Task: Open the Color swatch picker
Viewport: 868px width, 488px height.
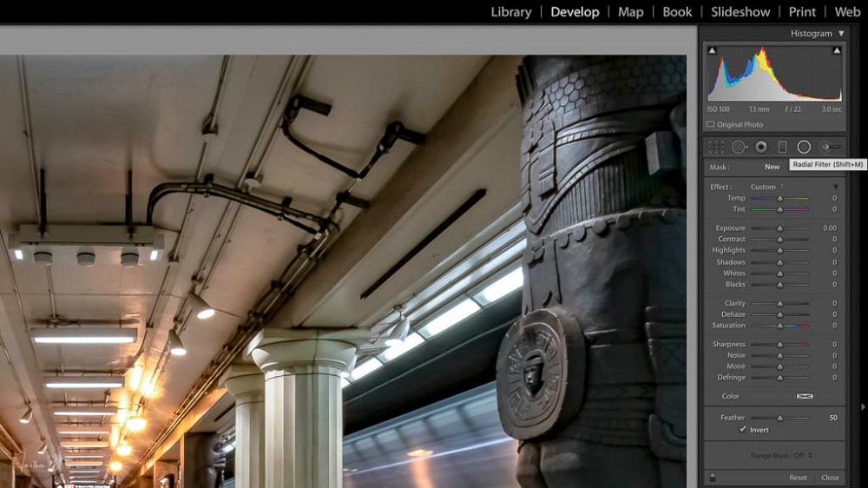Action: (805, 396)
